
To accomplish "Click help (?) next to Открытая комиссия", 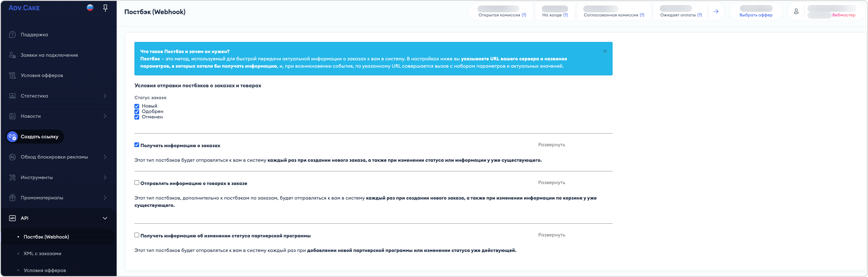I will click(524, 15).
